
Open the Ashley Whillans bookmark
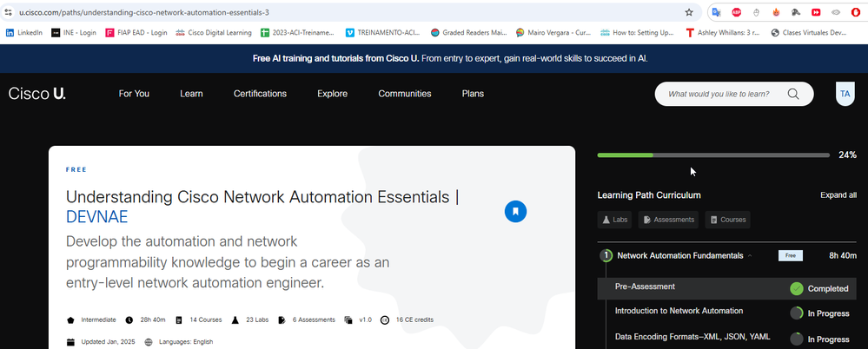click(723, 33)
